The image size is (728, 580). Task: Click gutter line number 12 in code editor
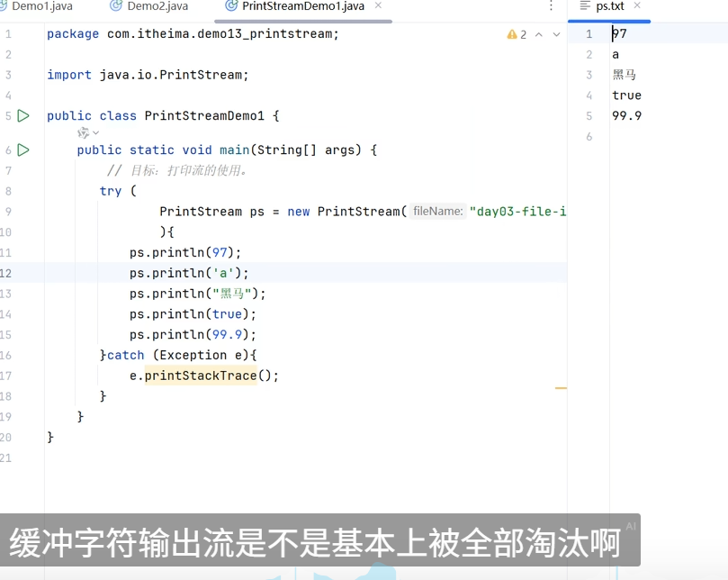5,273
